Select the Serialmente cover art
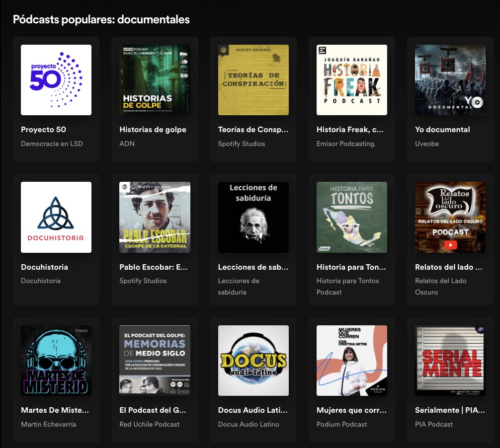 coord(450,361)
